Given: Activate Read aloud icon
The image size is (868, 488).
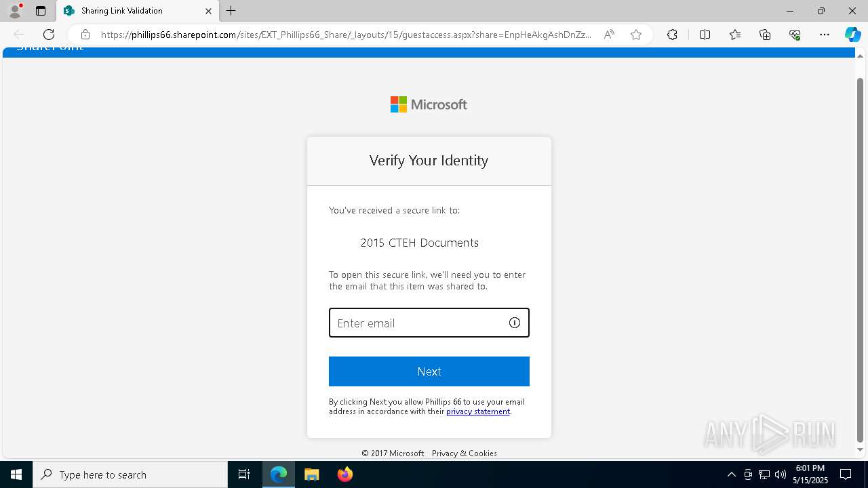Looking at the screenshot, I should tap(609, 35).
